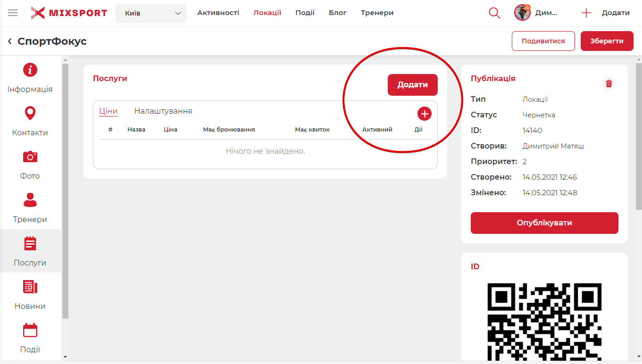Open Блог in top navigation
The height and width of the screenshot is (364, 642).
click(x=338, y=13)
